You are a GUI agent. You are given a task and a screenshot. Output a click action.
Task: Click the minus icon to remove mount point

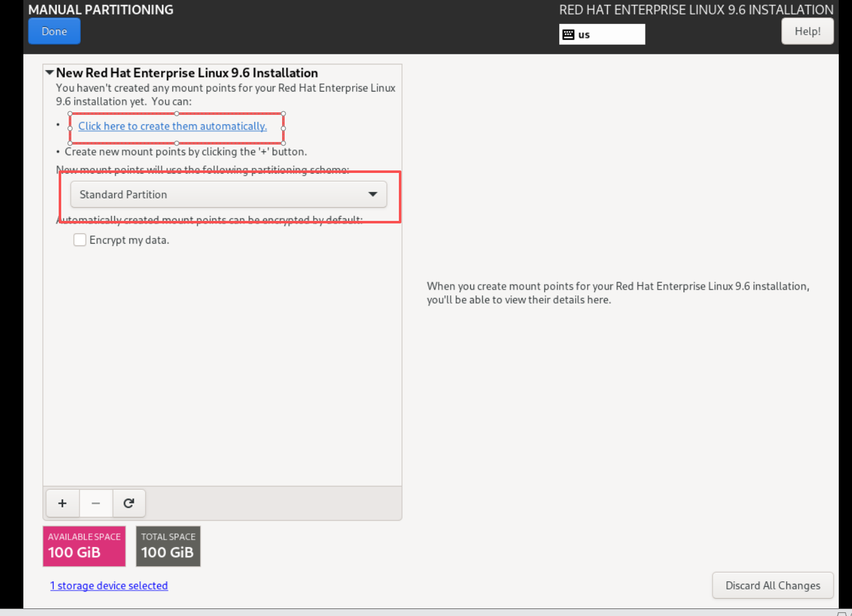pos(96,503)
